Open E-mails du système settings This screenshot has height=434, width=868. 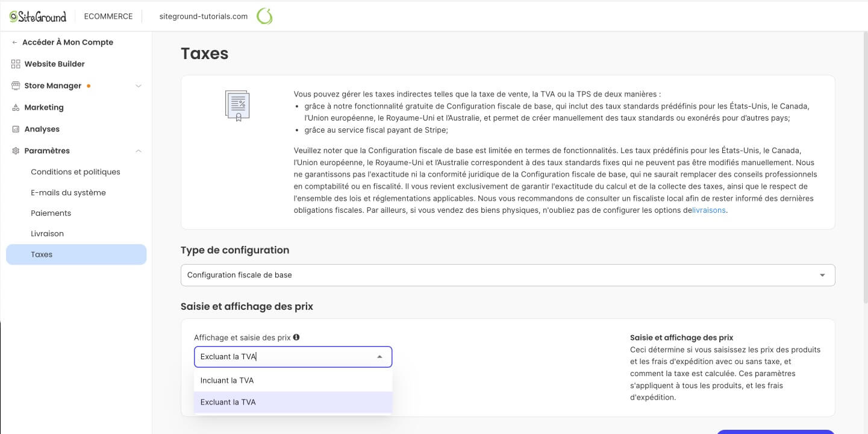[x=68, y=192]
